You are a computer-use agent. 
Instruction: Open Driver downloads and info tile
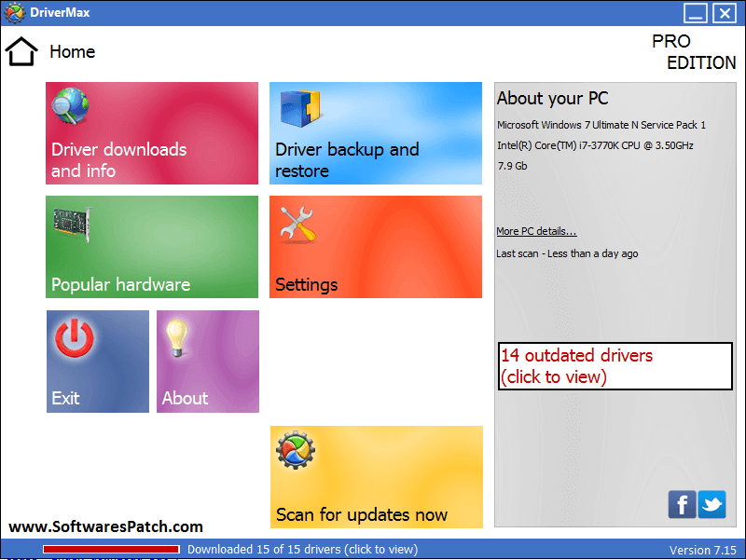coord(152,133)
